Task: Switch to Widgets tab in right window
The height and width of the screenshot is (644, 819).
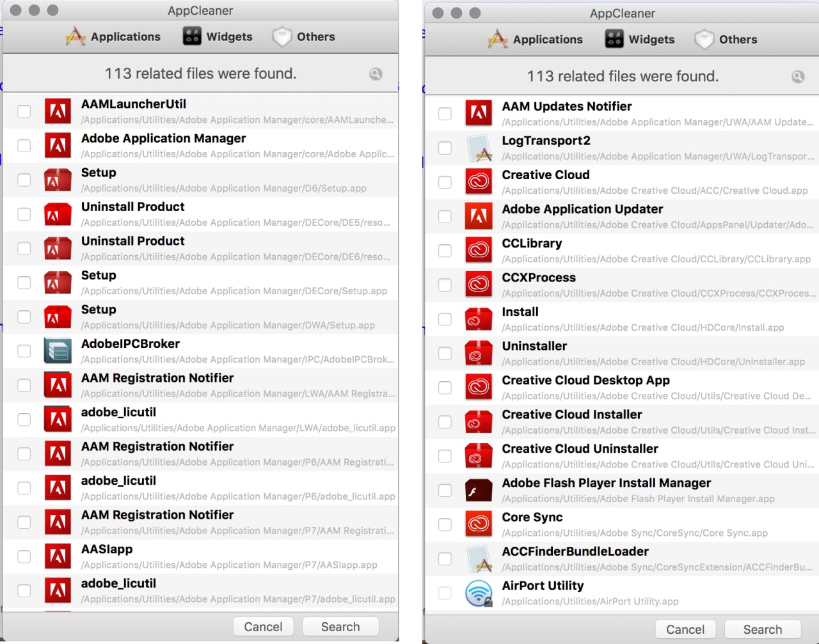Action: tap(640, 39)
